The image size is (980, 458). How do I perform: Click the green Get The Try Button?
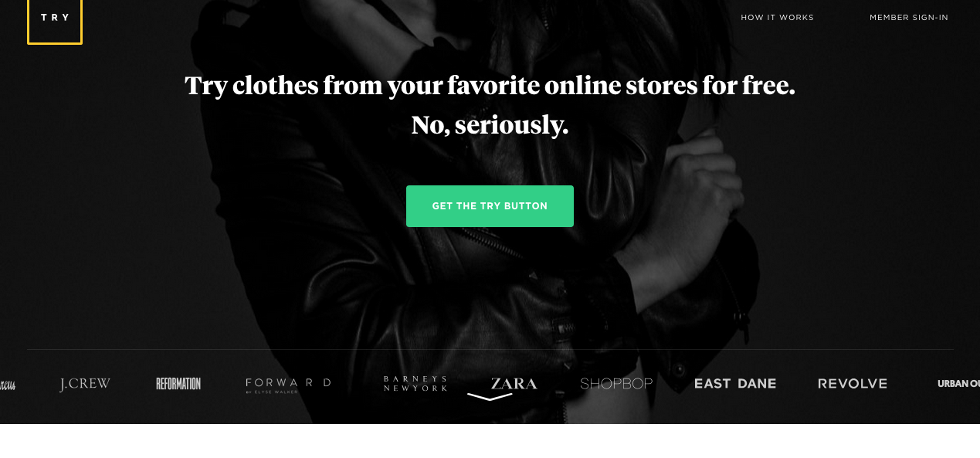490,206
